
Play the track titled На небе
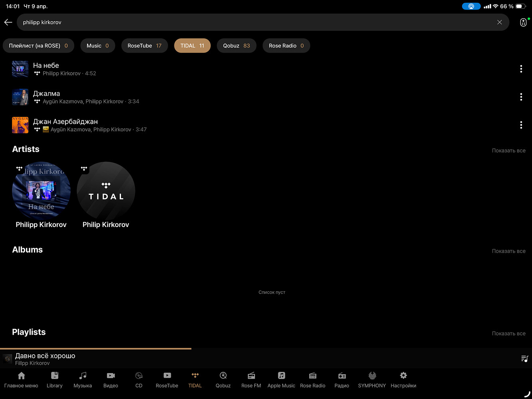click(46, 65)
